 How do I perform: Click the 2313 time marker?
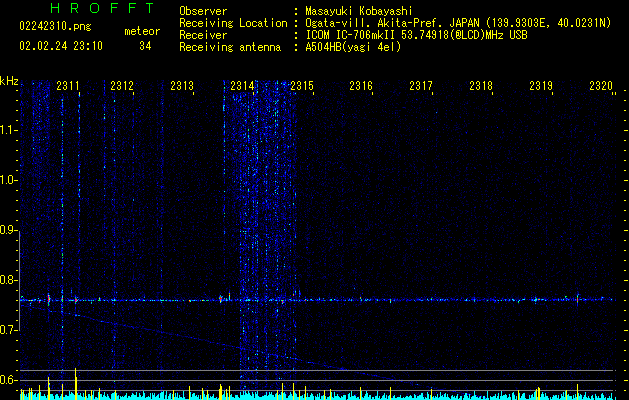[x=182, y=86]
